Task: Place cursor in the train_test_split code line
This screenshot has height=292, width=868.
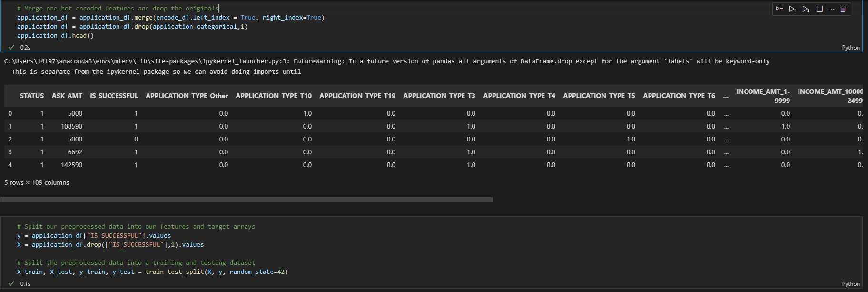Action: (x=152, y=272)
